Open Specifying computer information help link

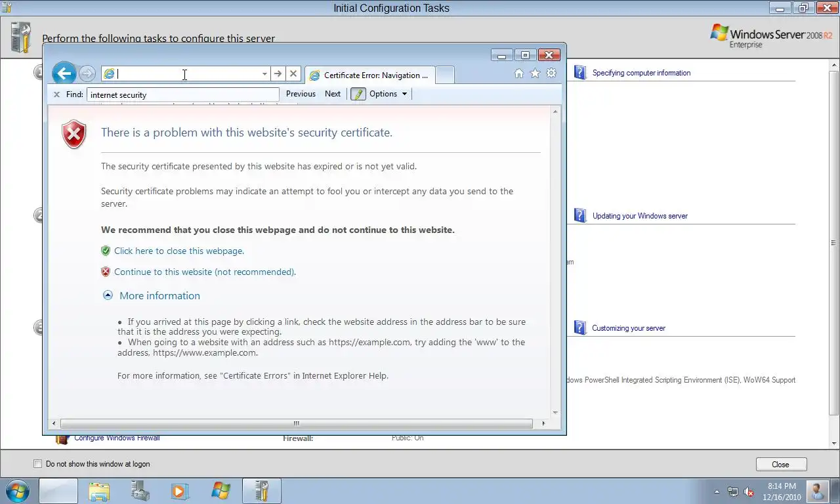(x=641, y=73)
